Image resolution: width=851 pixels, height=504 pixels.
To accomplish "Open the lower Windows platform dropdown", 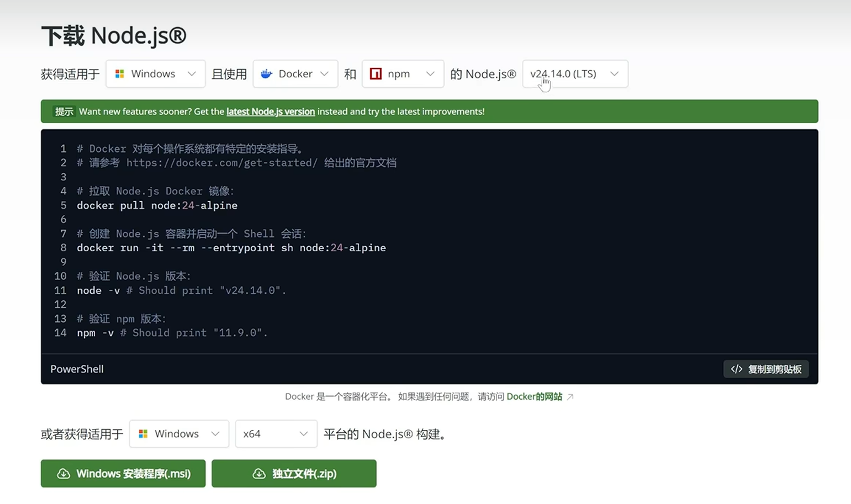I will coord(178,434).
